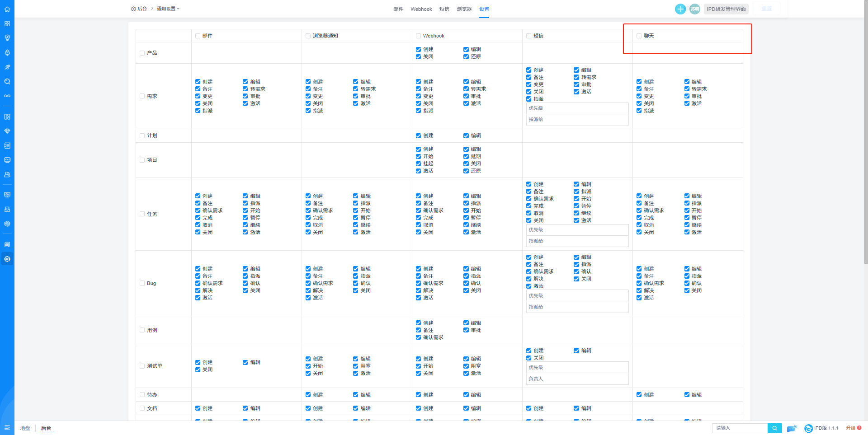Open 优先级 picker in the 任务 row

pos(577,230)
